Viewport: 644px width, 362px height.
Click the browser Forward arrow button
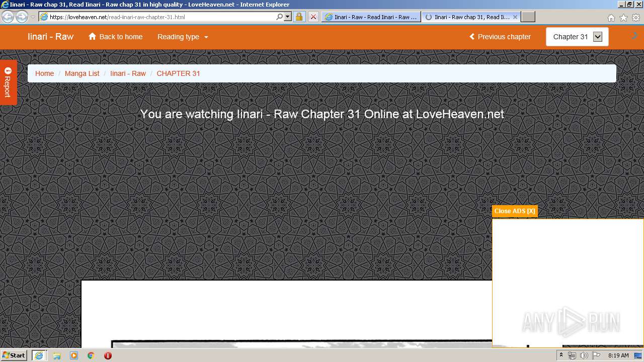tap(22, 17)
